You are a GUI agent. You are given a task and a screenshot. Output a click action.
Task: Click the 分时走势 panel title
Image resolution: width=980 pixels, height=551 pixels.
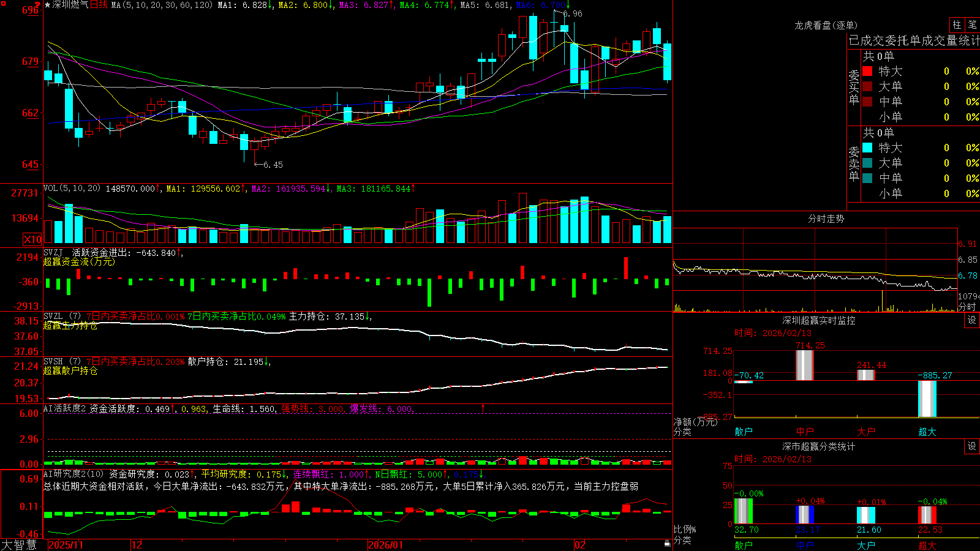click(826, 219)
